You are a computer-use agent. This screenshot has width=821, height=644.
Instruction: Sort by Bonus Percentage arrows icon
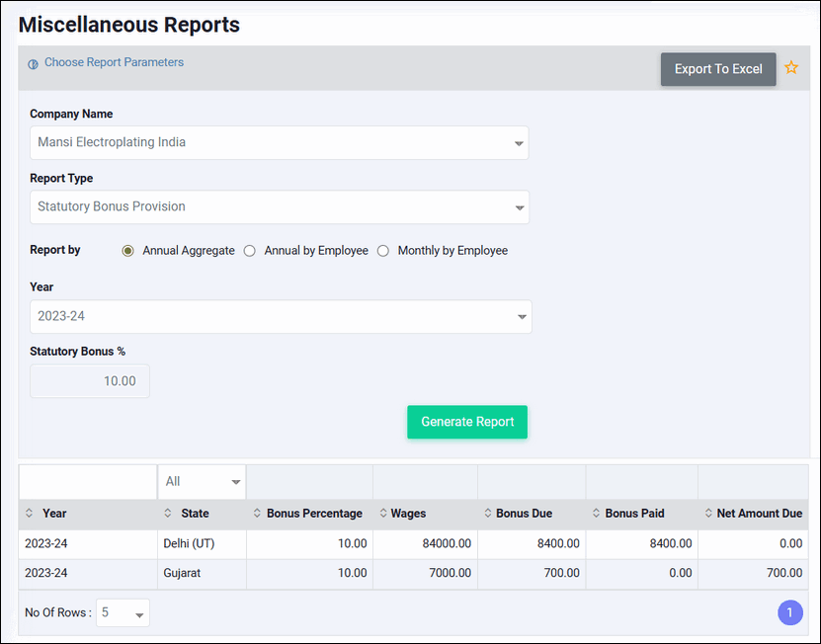pos(256,514)
